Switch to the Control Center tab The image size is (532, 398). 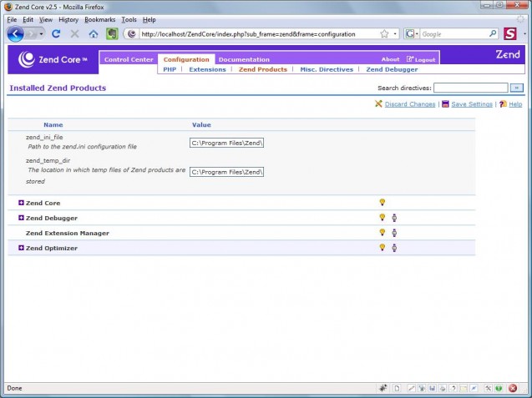(129, 59)
